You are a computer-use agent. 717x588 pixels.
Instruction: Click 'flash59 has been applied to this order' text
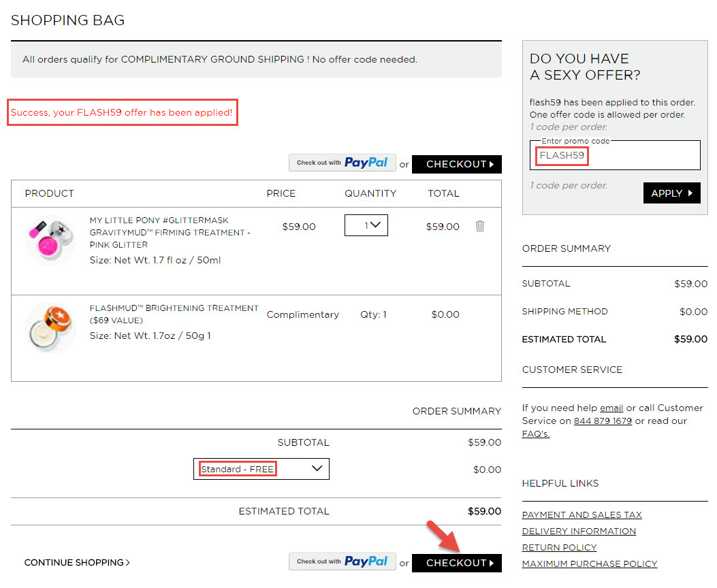pyautogui.click(x=612, y=102)
